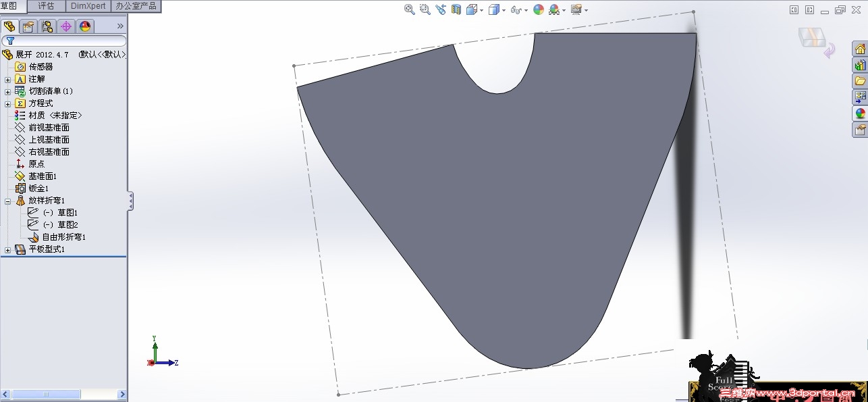Switch to FeatureManager design tree tab
Image resolution: width=868 pixels, height=402 pixels.
pyautogui.click(x=9, y=26)
